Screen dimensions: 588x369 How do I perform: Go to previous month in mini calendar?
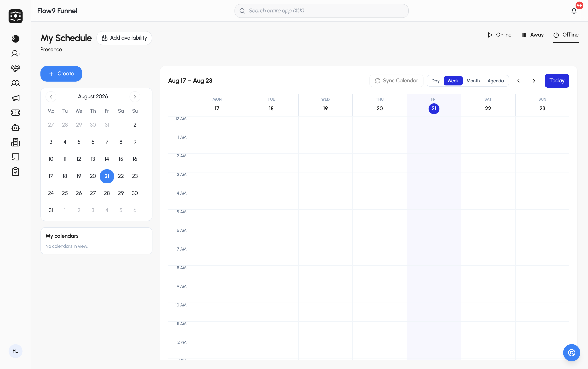51,97
